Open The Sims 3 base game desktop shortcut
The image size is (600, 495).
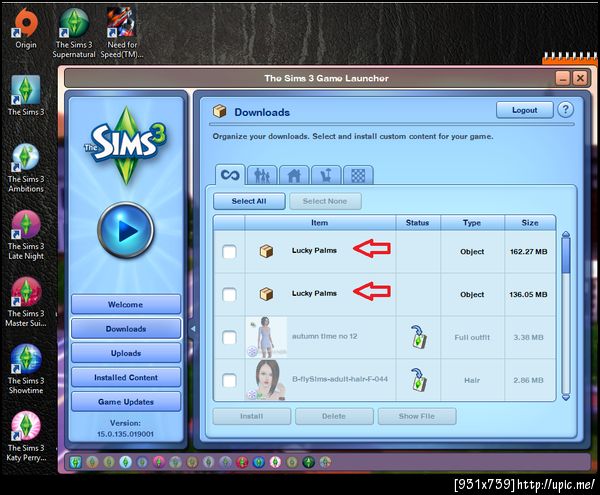click(x=26, y=96)
